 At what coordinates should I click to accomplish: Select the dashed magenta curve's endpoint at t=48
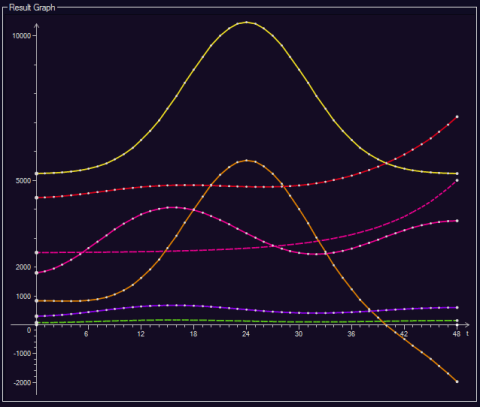coord(457,180)
